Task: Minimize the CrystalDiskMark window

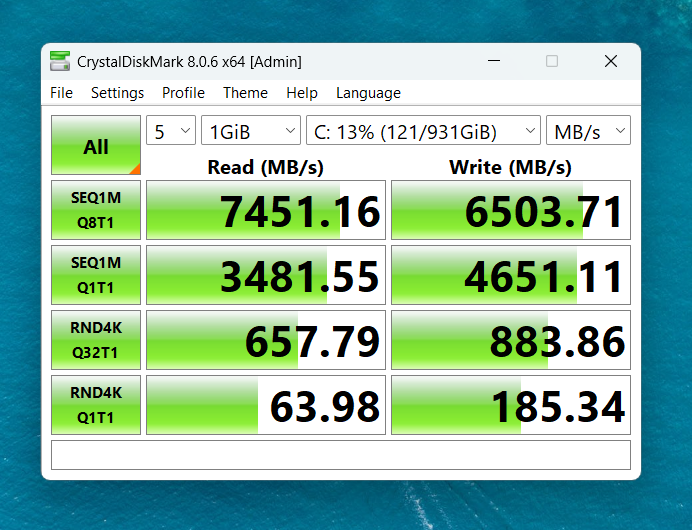Action: tap(494, 61)
